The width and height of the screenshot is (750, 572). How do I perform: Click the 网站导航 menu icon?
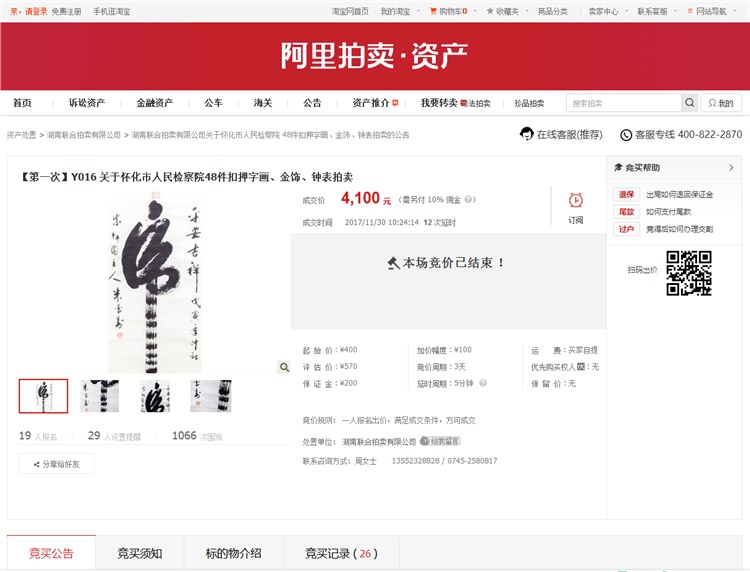point(690,11)
